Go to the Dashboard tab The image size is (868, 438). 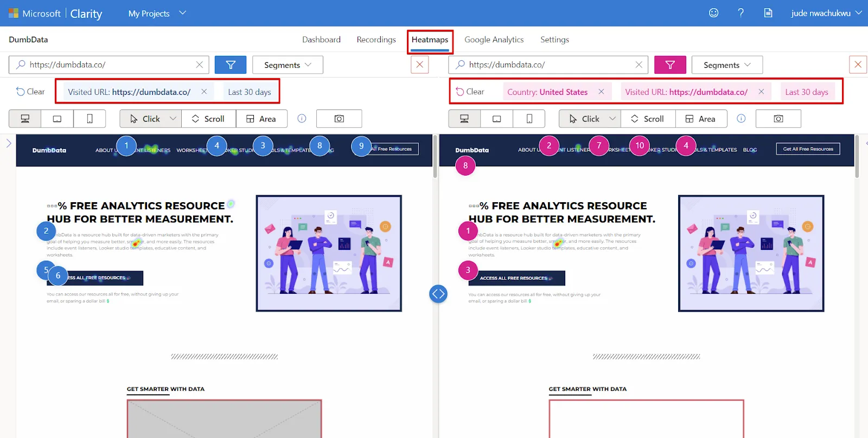pyautogui.click(x=321, y=40)
